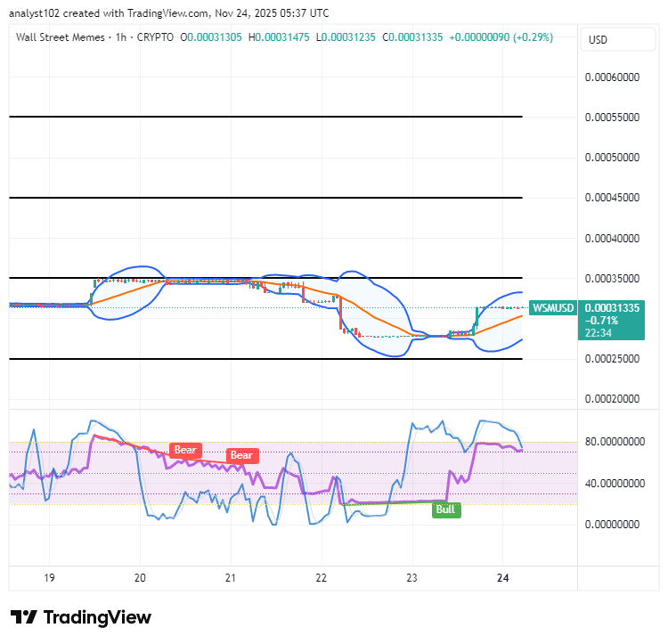Click date 19 on the time axis
The width and height of the screenshot is (668, 644).
(x=49, y=578)
